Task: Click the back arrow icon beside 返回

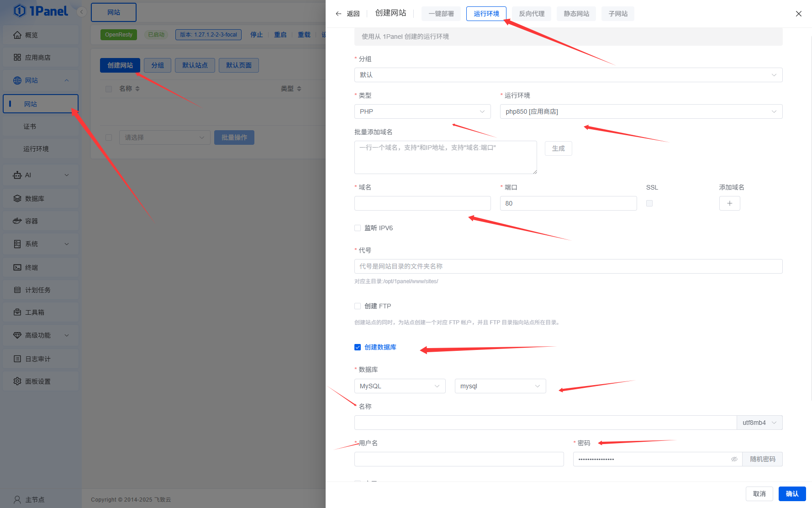Action: tap(338, 14)
